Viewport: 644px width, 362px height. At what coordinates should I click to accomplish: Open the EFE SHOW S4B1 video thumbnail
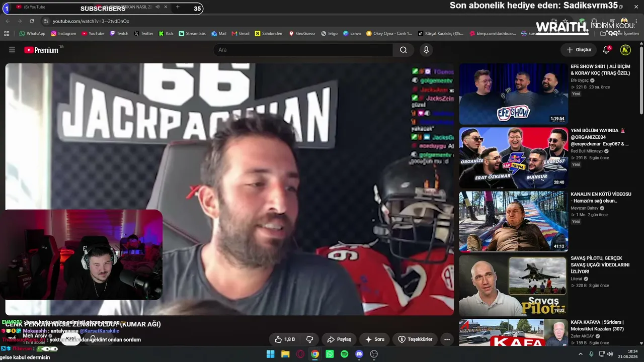(x=513, y=94)
